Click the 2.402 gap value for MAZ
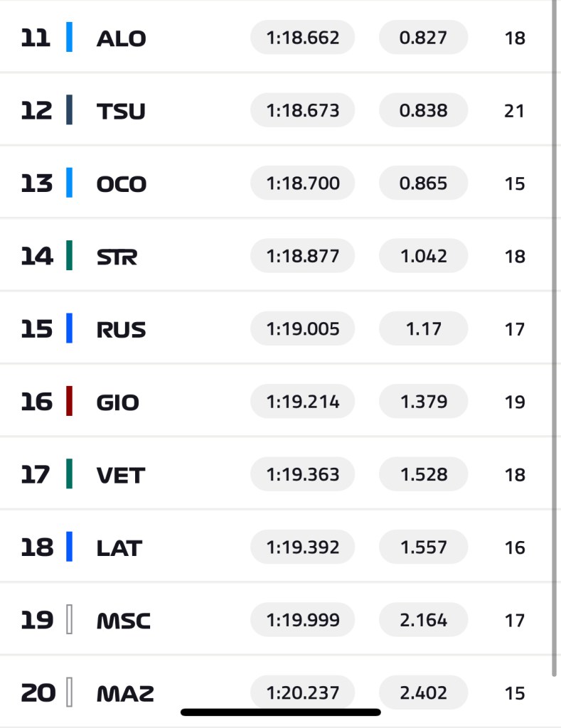Viewport: 561px width, 728px height. tap(424, 693)
